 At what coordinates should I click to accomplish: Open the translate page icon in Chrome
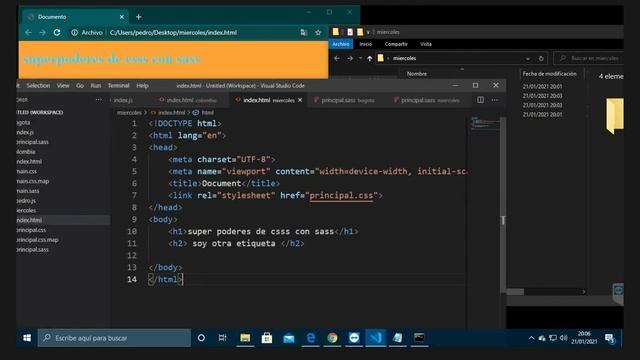point(304,33)
